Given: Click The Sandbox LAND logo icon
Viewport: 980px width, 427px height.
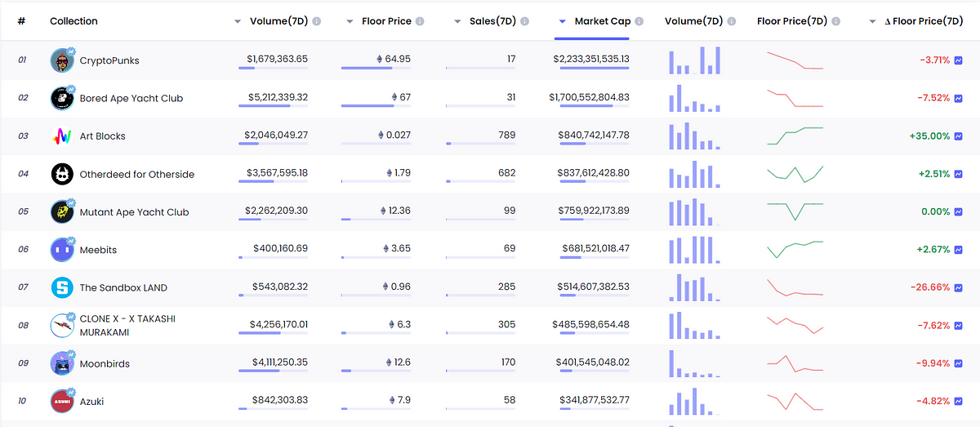Looking at the screenshot, I should coord(62,287).
